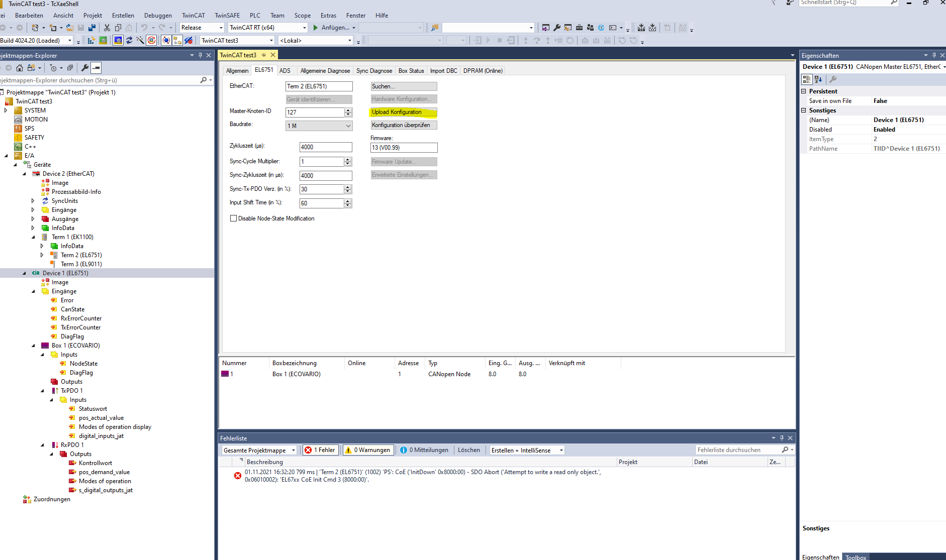Click the Konfiguration überprüfen button

coord(404,125)
